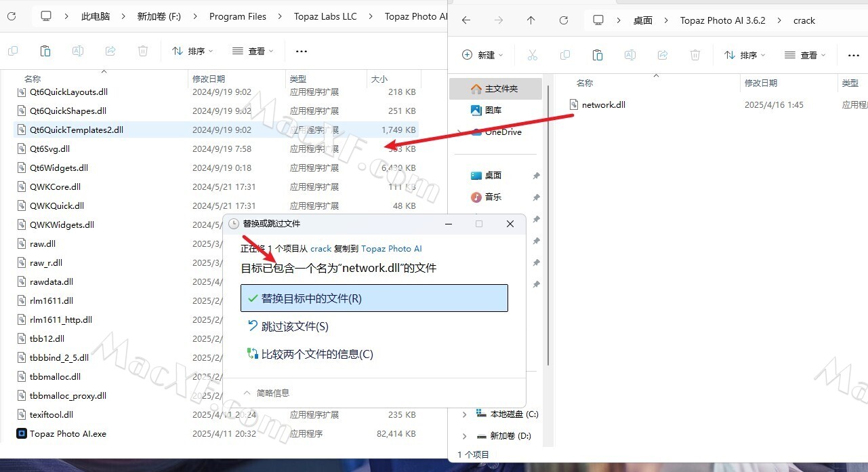Viewport: 868px width, 472px height.
Task: Click the paste icon in crack window toolbar
Action: (598, 55)
